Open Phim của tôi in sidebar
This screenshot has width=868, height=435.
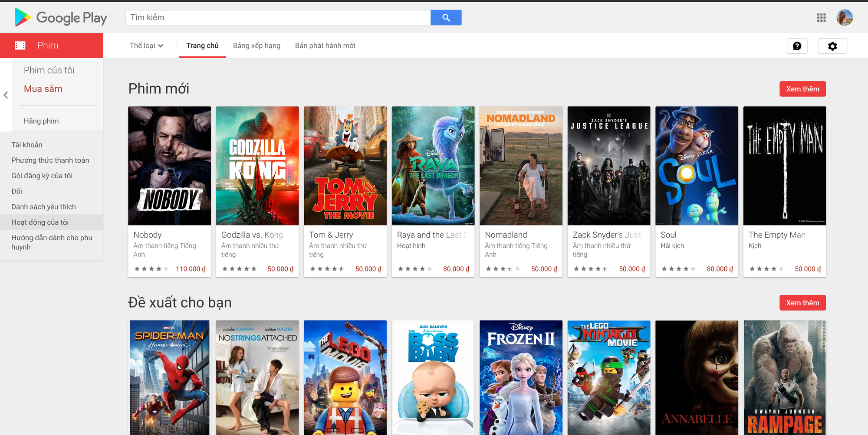[x=49, y=70]
